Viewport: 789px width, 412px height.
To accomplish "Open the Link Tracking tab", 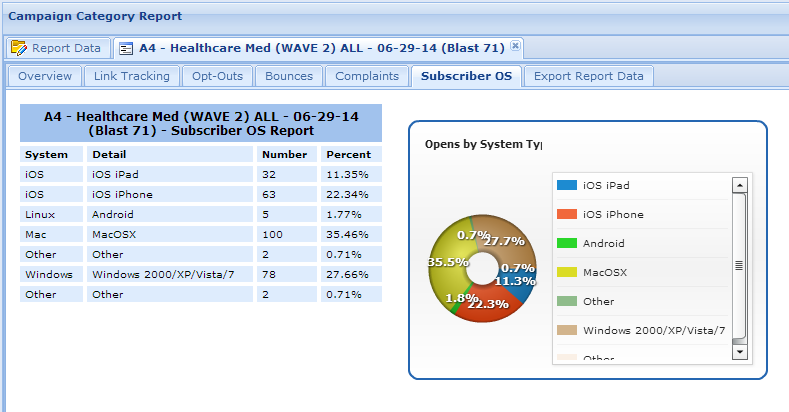I will click(132, 76).
